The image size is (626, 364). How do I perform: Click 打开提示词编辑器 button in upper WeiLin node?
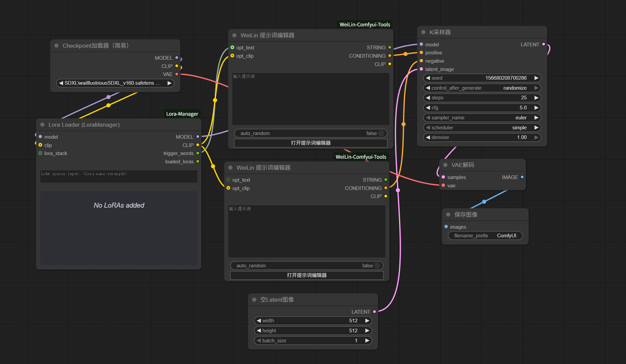(311, 143)
